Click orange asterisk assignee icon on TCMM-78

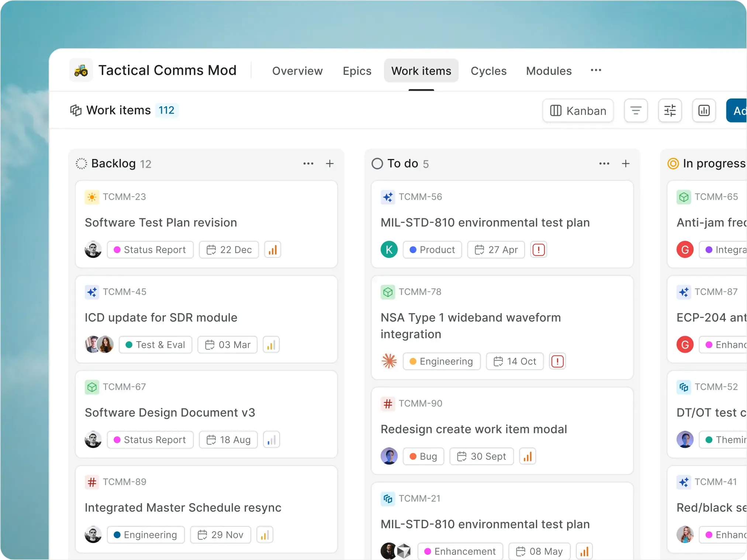coord(389,361)
